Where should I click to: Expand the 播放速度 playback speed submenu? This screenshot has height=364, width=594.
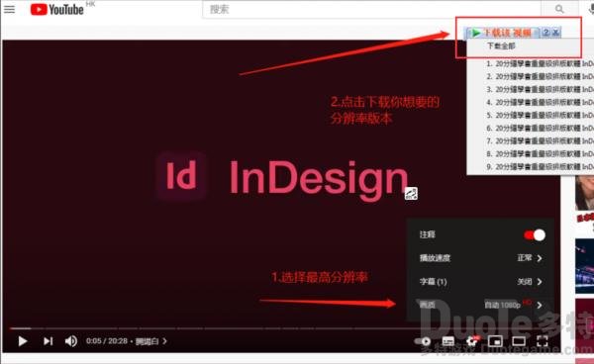click(480, 258)
